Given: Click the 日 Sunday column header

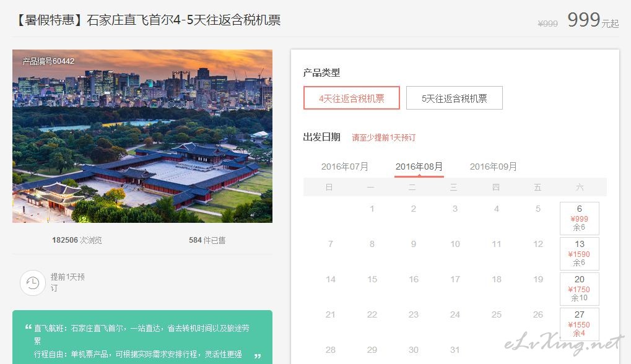Looking at the screenshot, I should coord(329,187).
